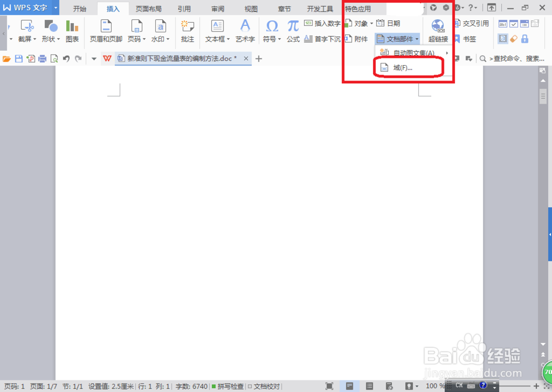
Task: Click the zoom in plus button
Action: coord(536,386)
